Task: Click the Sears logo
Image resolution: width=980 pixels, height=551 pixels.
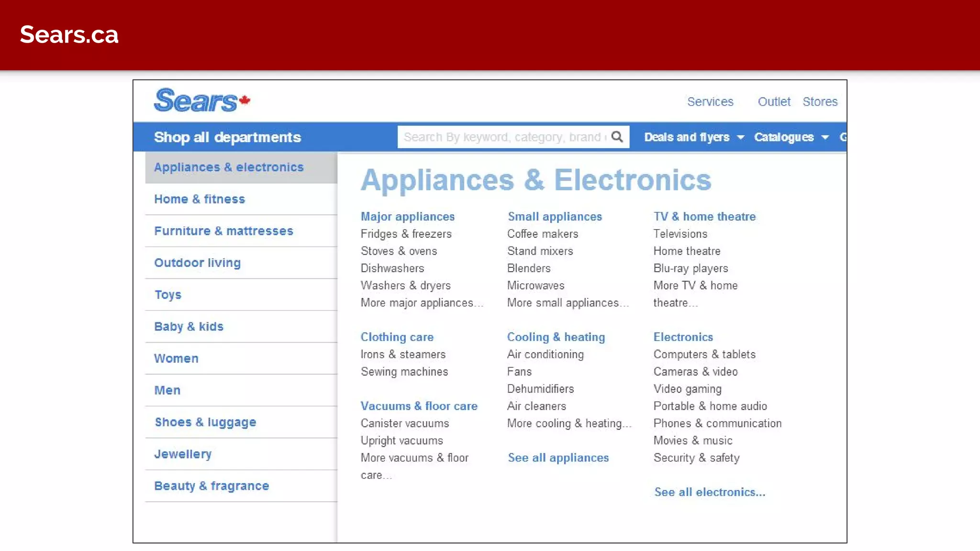Action: [201, 101]
